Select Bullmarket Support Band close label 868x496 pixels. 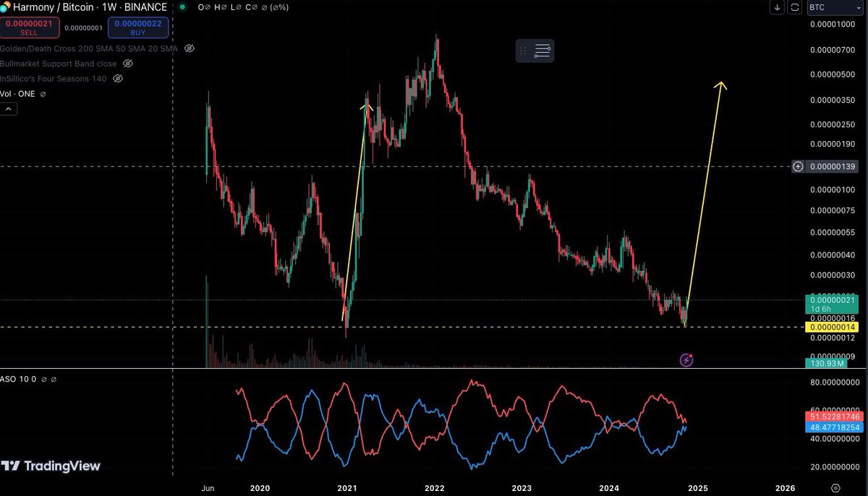[58, 64]
